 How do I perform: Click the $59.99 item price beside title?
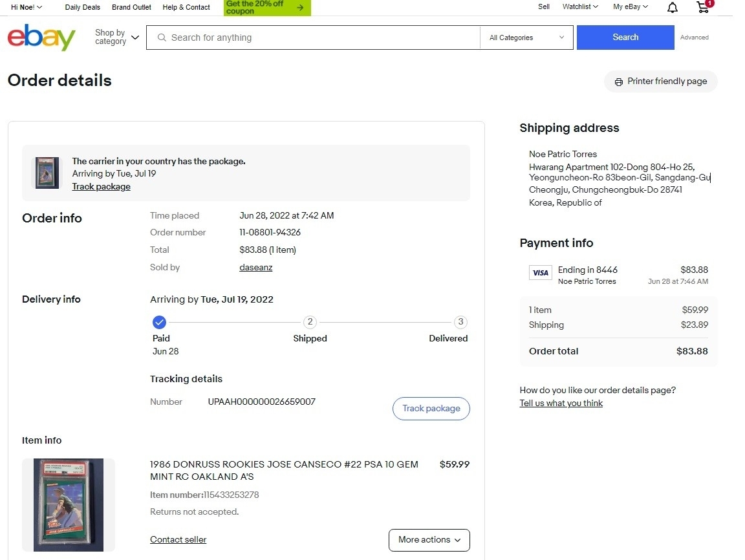[x=454, y=464]
